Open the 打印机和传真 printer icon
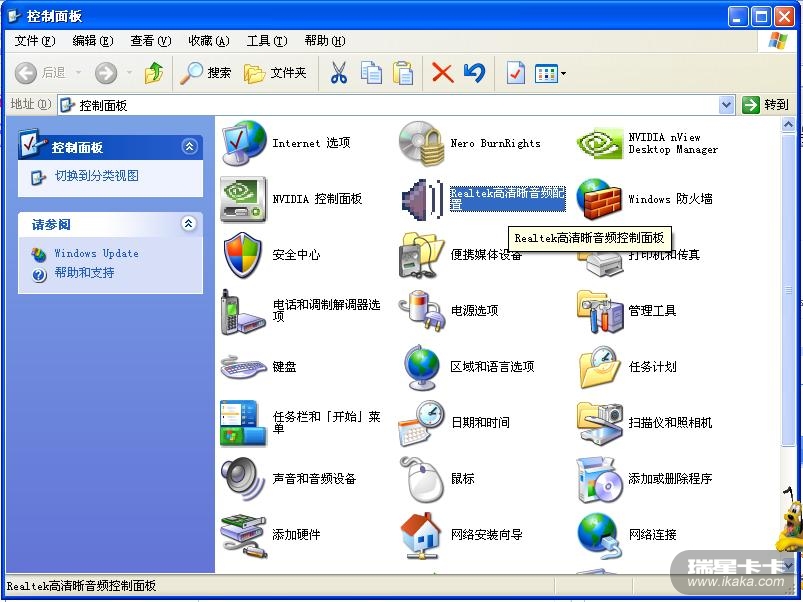Image resolution: width=803 pixels, height=602 pixels. 599,264
